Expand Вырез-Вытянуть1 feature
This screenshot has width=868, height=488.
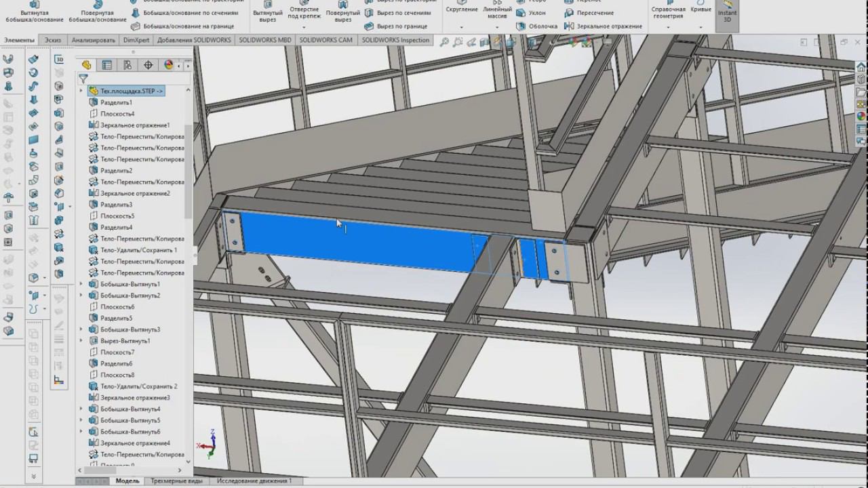81,341
